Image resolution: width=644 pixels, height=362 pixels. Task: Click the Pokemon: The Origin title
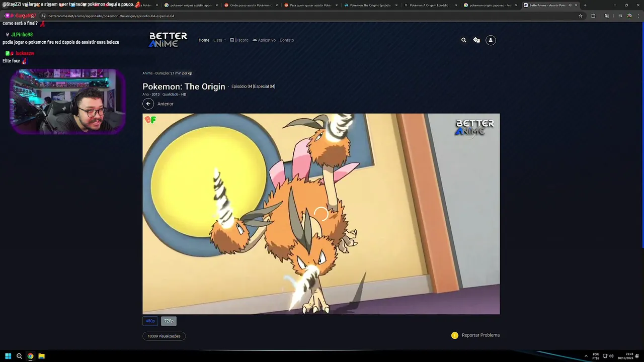click(x=184, y=86)
